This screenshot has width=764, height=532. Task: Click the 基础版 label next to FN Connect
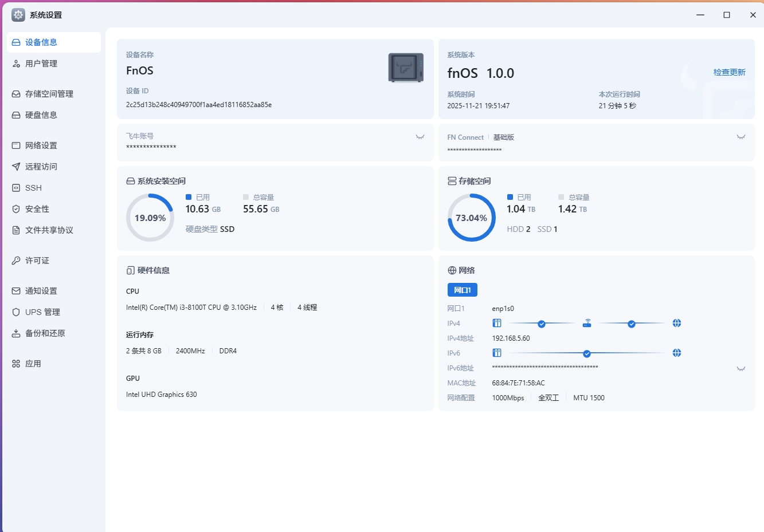click(504, 137)
